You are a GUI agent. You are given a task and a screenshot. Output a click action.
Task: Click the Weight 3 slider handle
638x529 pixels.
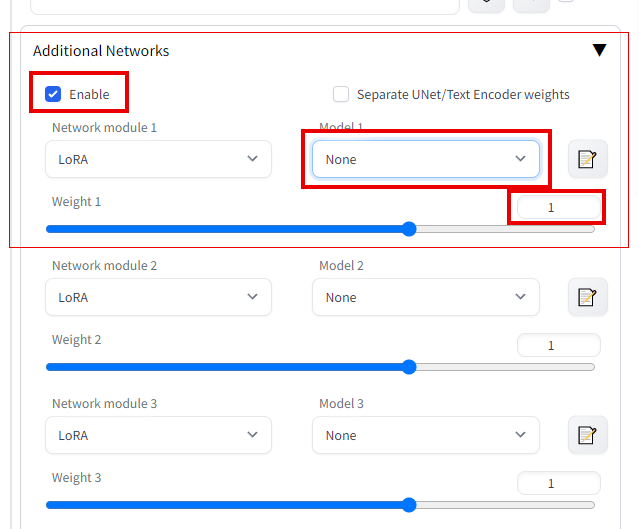[409, 505]
